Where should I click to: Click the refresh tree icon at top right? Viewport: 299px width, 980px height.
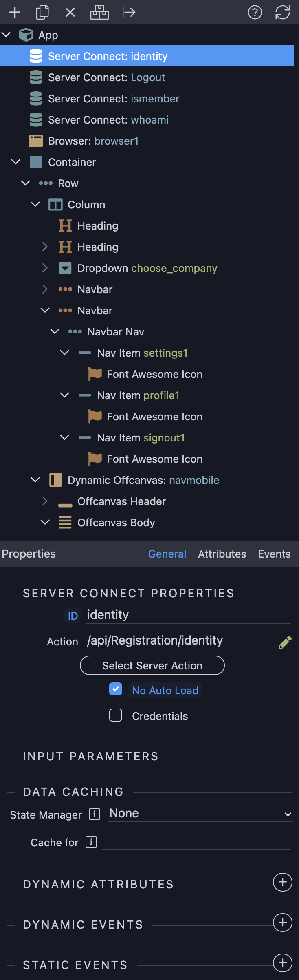pos(282,13)
